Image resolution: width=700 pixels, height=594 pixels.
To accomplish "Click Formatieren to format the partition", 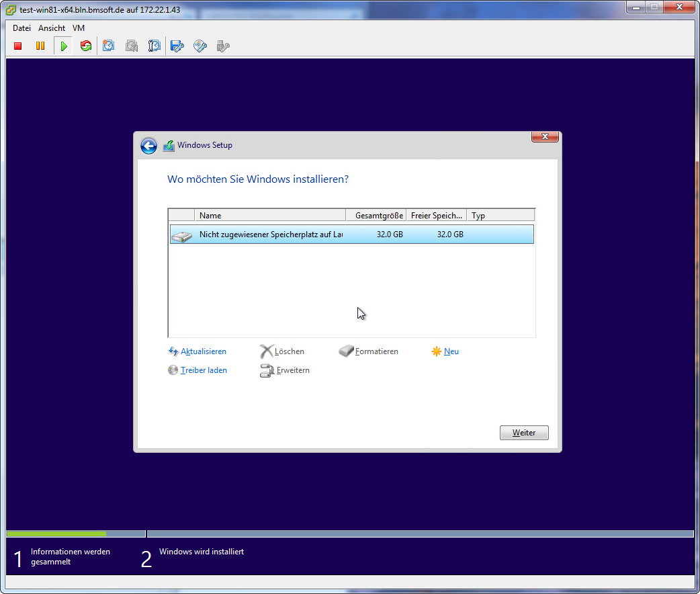I will tap(376, 351).
